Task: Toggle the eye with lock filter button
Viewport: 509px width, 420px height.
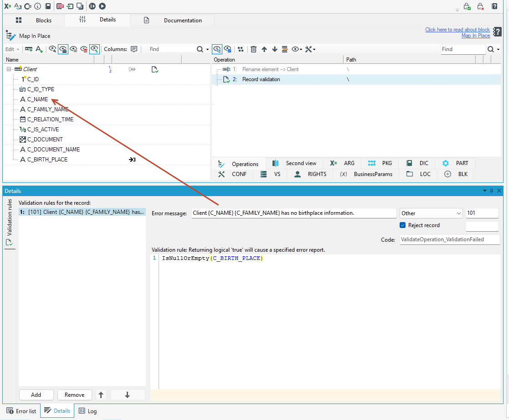Action: click(x=63, y=49)
